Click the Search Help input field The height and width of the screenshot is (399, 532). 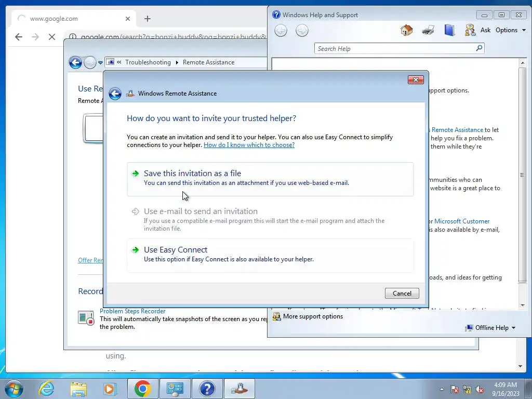coord(395,48)
